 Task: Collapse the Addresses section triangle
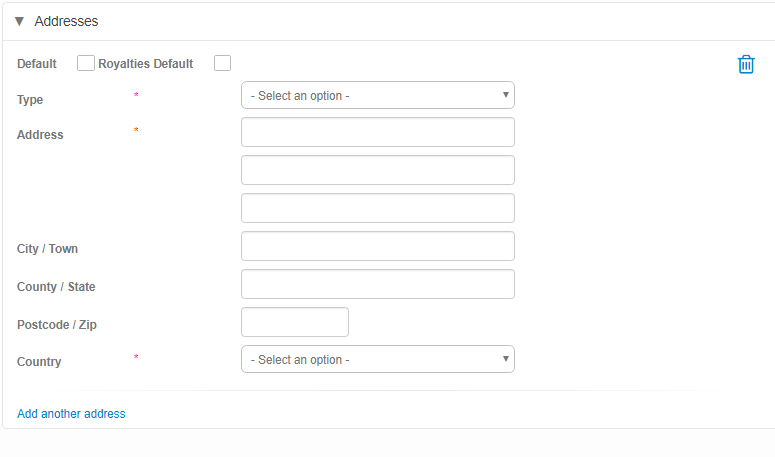[x=19, y=21]
